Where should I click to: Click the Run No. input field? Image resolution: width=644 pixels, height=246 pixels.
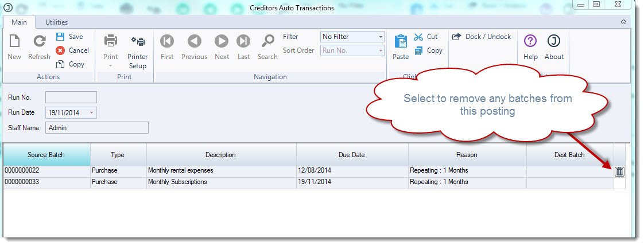[71, 97]
